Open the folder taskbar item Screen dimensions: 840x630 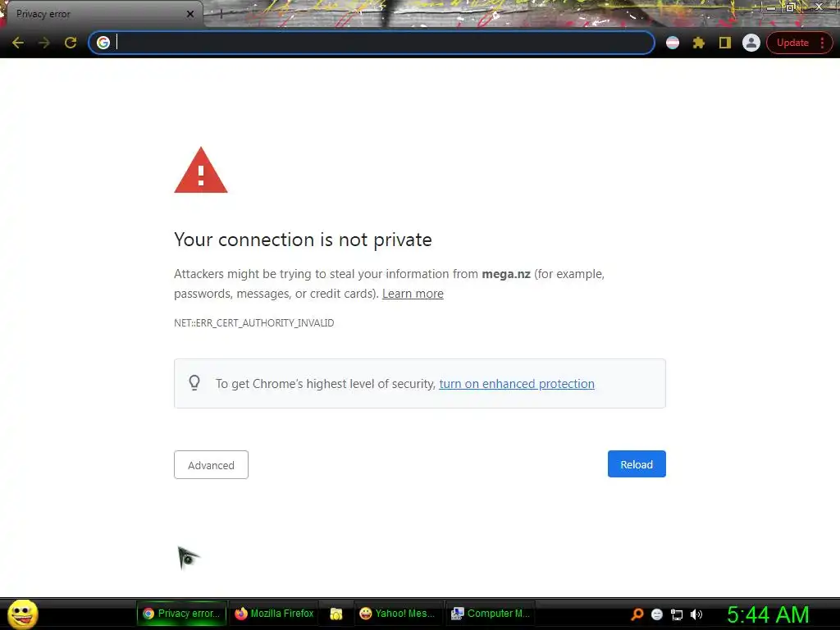click(336, 614)
